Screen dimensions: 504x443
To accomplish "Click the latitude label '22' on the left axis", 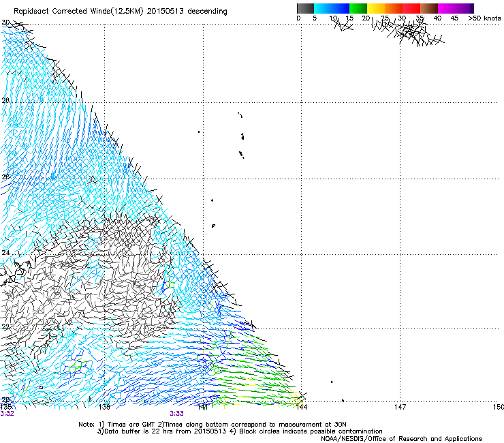I will [x=5, y=327].
